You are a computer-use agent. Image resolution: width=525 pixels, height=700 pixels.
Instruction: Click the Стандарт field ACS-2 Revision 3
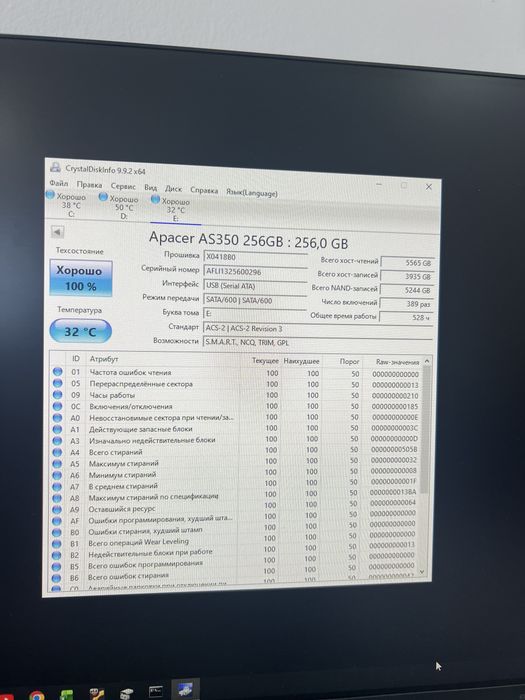pyautogui.click(x=318, y=329)
